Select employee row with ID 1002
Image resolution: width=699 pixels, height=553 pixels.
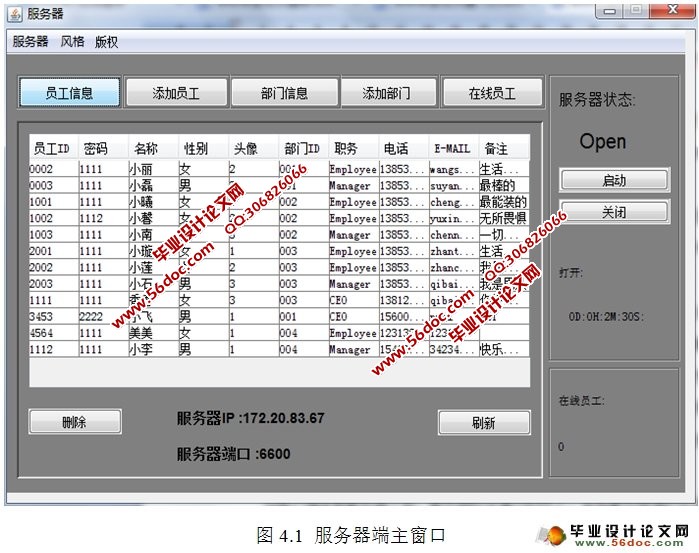point(280,218)
